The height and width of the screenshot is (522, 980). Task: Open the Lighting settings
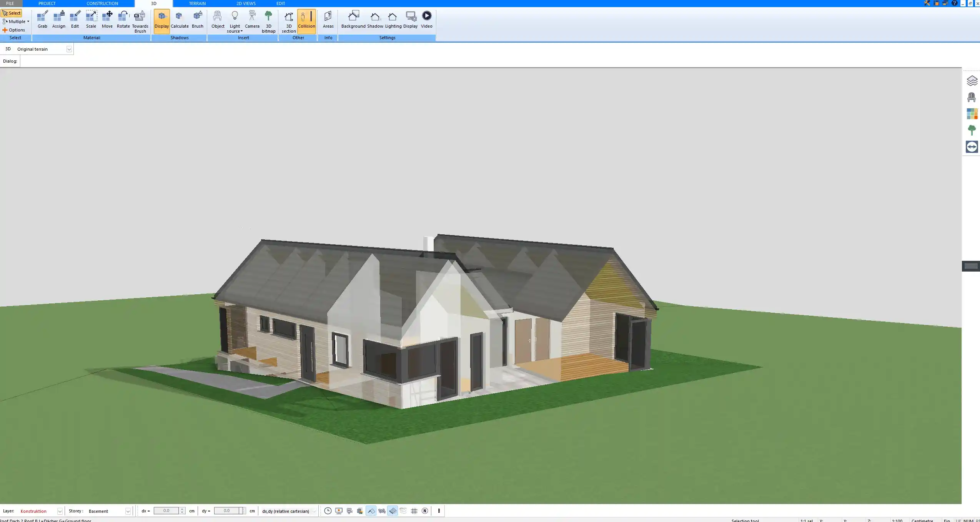(392, 19)
